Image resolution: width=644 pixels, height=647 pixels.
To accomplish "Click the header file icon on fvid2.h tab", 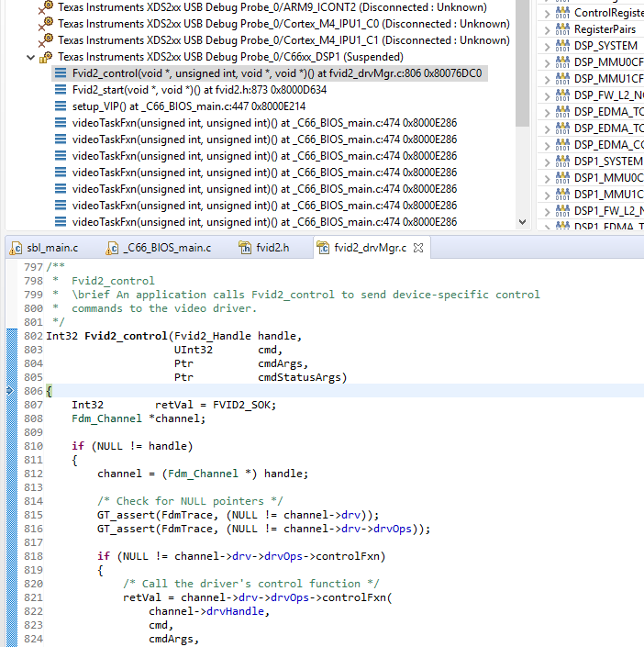I will point(245,248).
